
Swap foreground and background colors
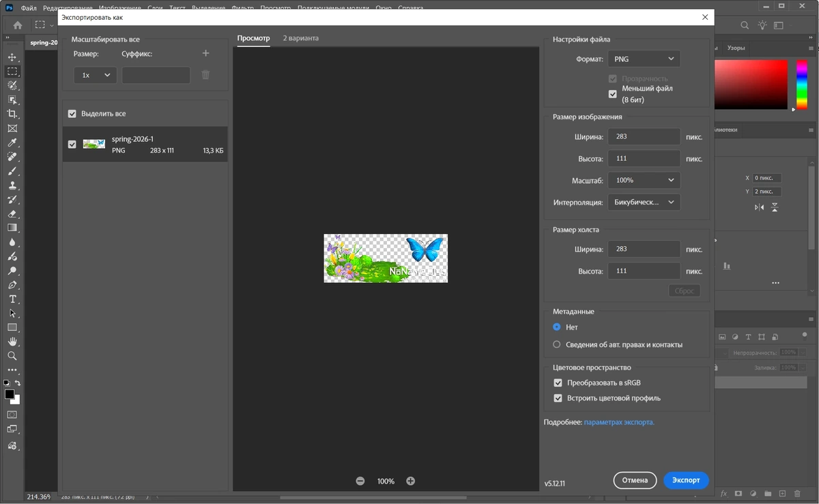click(x=18, y=383)
